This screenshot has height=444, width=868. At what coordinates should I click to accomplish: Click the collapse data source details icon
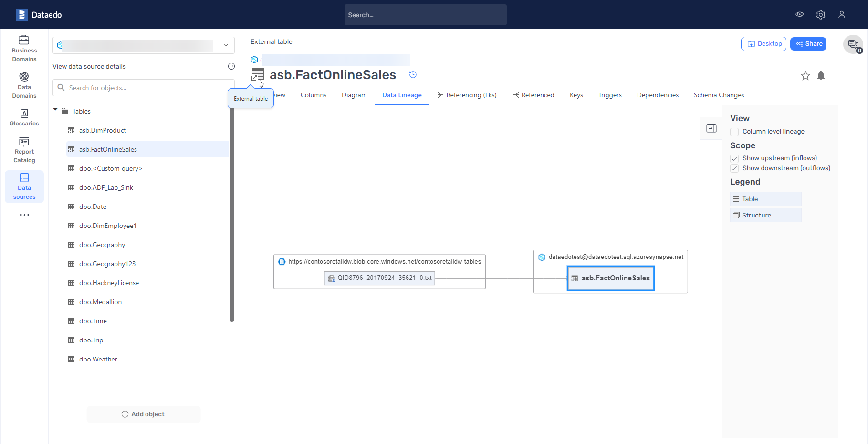click(231, 66)
